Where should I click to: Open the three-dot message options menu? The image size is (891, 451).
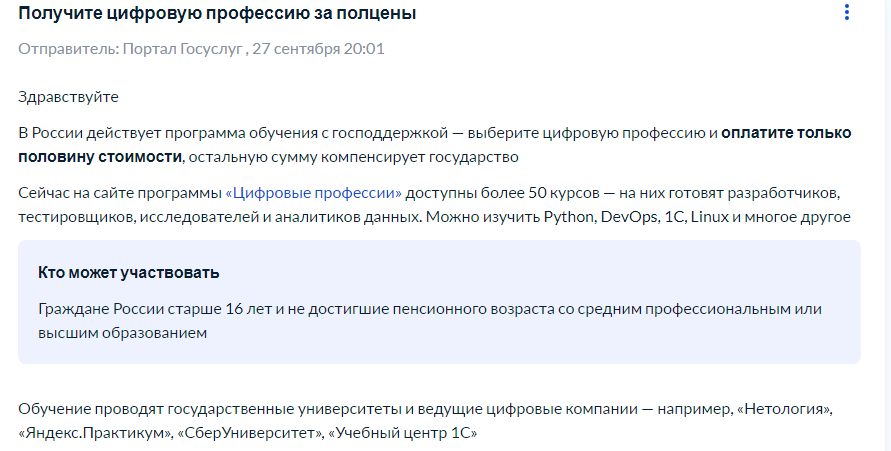(x=847, y=12)
